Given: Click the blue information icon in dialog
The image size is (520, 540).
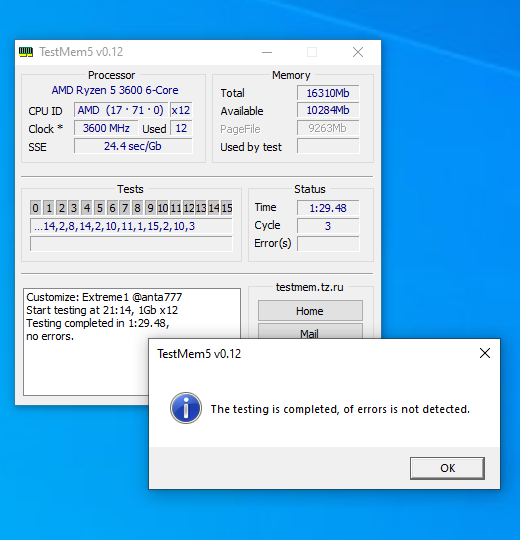Looking at the screenshot, I should tap(186, 408).
